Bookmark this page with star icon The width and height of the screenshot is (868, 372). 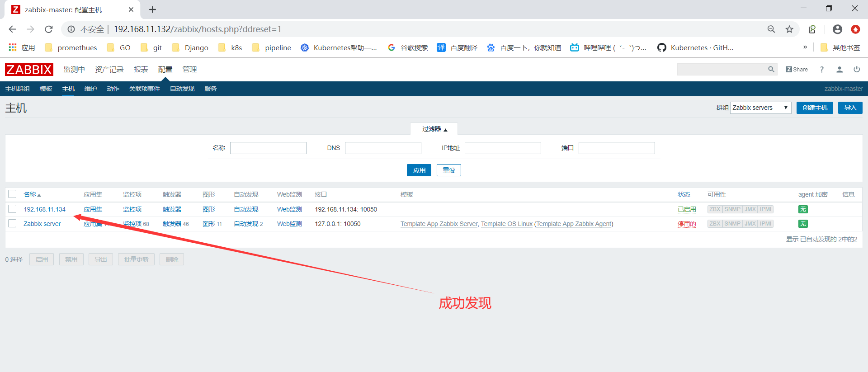(789, 29)
